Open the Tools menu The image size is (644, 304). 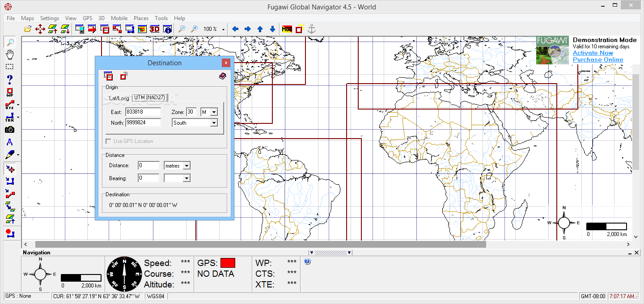click(x=161, y=18)
